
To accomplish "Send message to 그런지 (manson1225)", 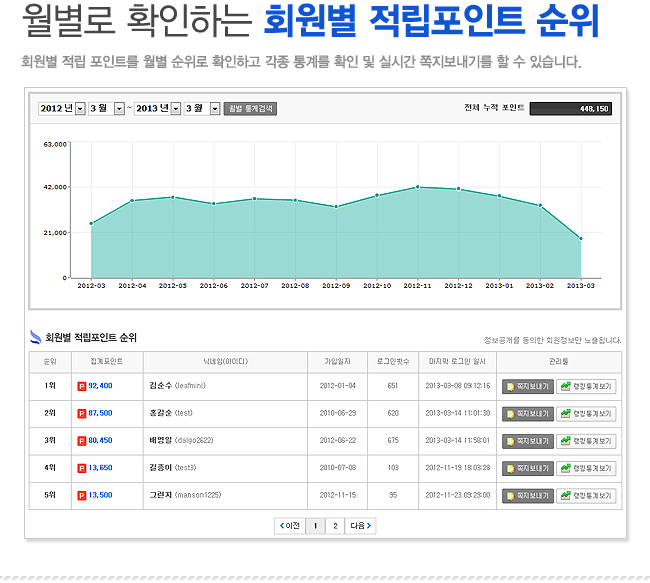I will 528,496.
